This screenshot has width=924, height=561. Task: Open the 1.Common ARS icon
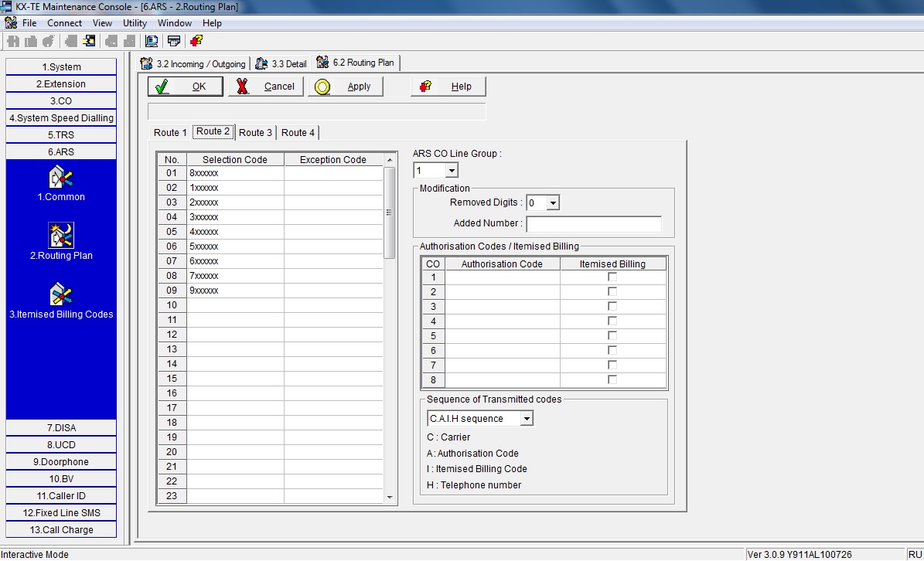click(60, 177)
